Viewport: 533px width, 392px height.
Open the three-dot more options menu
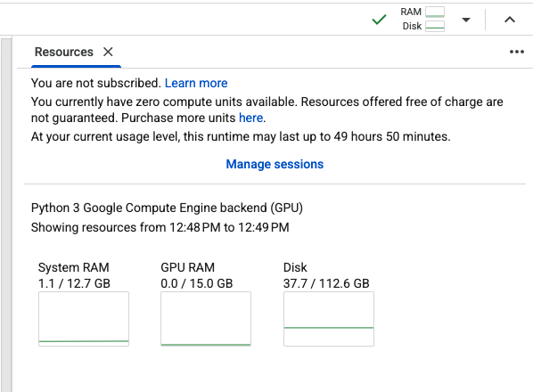click(x=517, y=52)
